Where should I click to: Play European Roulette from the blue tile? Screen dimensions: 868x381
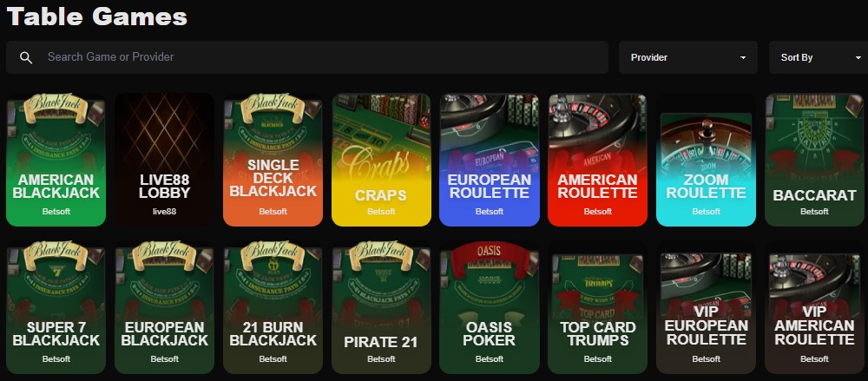click(x=490, y=160)
